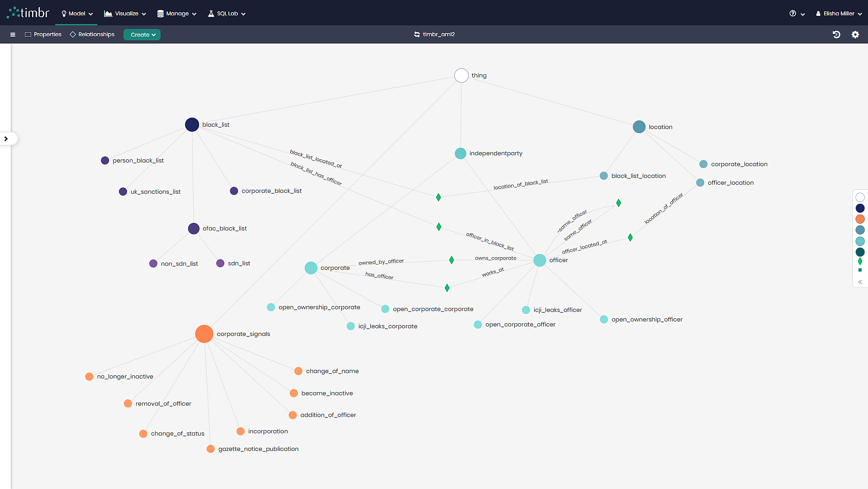Select the corporate node
Image resolution: width=868 pixels, height=489 pixels.
point(311,268)
